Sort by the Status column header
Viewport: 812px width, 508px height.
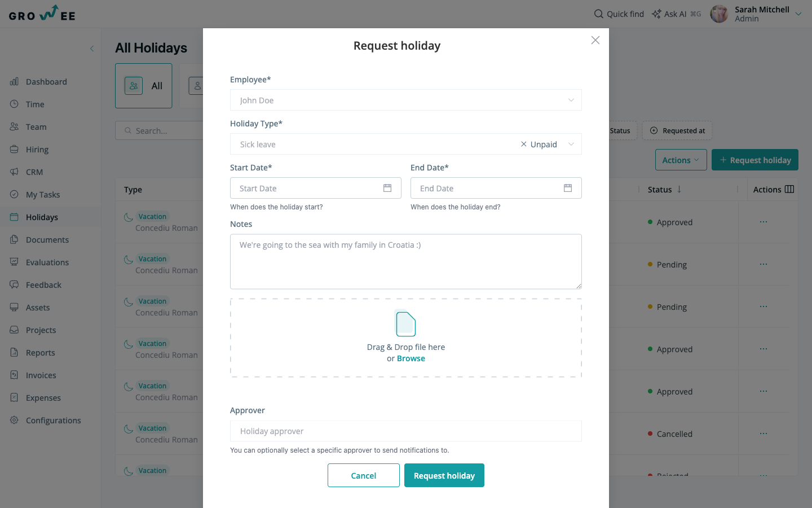pyautogui.click(x=665, y=190)
